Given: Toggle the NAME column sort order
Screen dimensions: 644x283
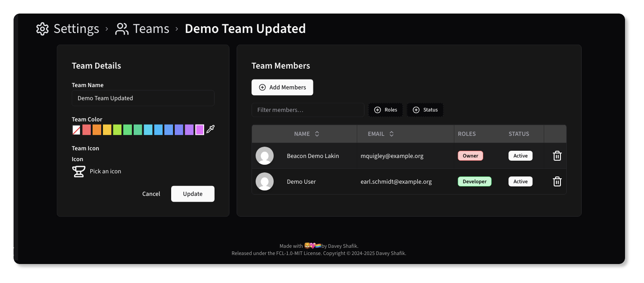Looking at the screenshot, I should click(x=316, y=134).
